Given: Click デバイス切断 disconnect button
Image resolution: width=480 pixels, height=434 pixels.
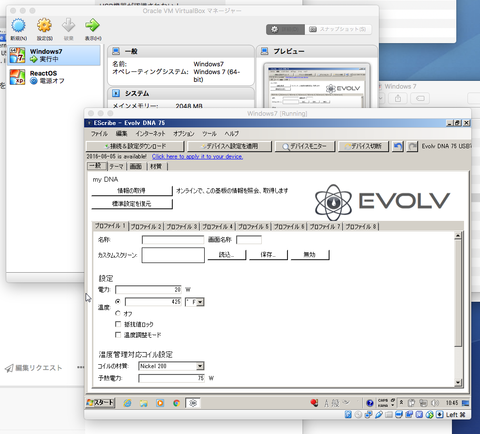Looking at the screenshot, I should (363, 146).
